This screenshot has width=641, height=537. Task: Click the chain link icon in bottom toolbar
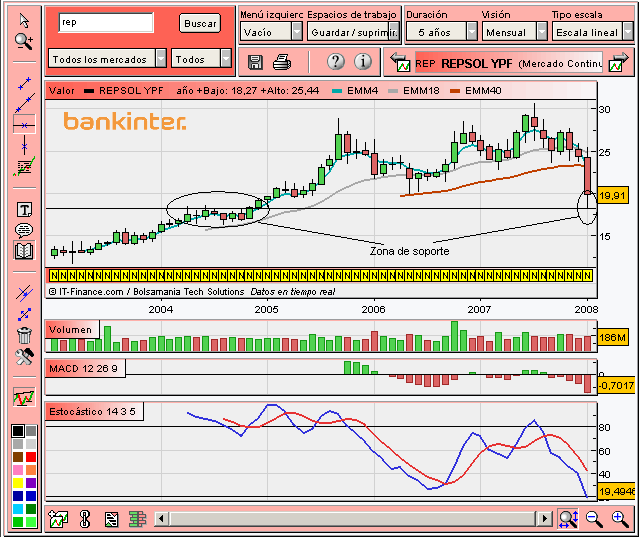coord(85,519)
